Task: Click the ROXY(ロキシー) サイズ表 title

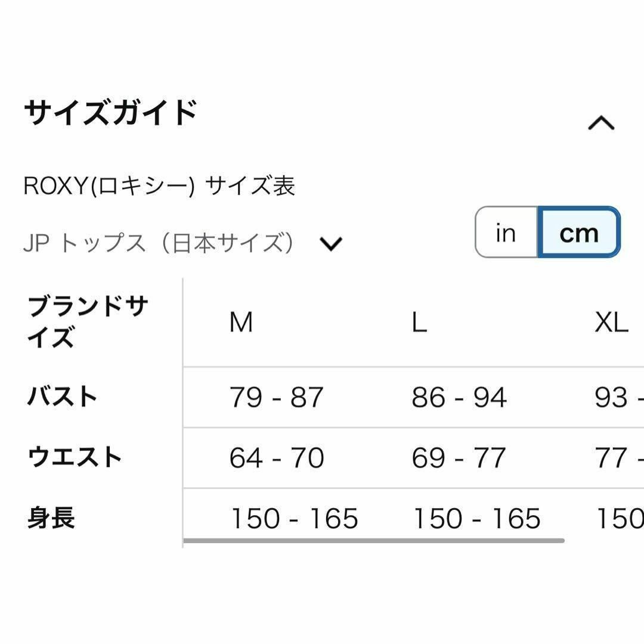Action: pyautogui.click(x=159, y=185)
